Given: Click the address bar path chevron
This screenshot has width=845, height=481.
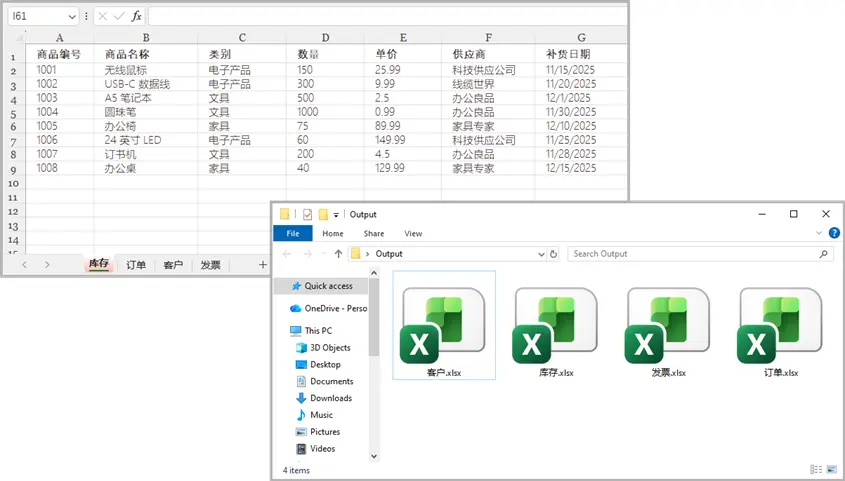Looking at the screenshot, I should click(x=368, y=254).
